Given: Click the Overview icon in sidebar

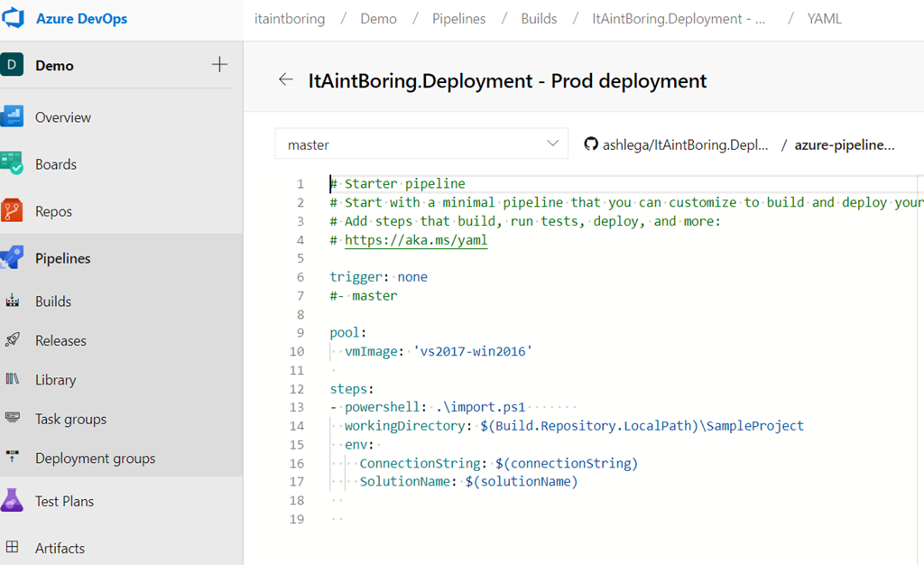Looking at the screenshot, I should pyautogui.click(x=12, y=116).
